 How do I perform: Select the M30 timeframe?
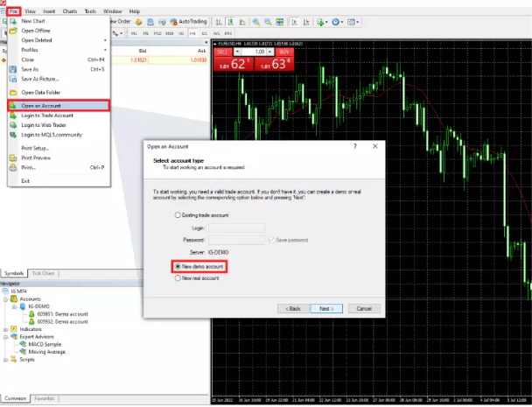(x=169, y=33)
